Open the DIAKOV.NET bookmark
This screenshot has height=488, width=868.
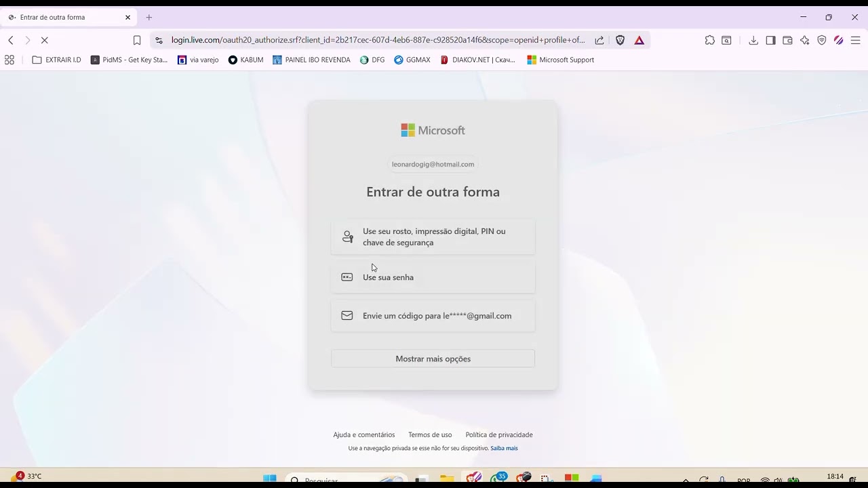pyautogui.click(x=477, y=60)
